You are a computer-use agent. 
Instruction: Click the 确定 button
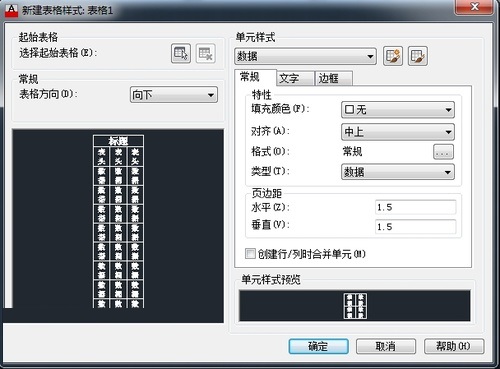tap(319, 347)
